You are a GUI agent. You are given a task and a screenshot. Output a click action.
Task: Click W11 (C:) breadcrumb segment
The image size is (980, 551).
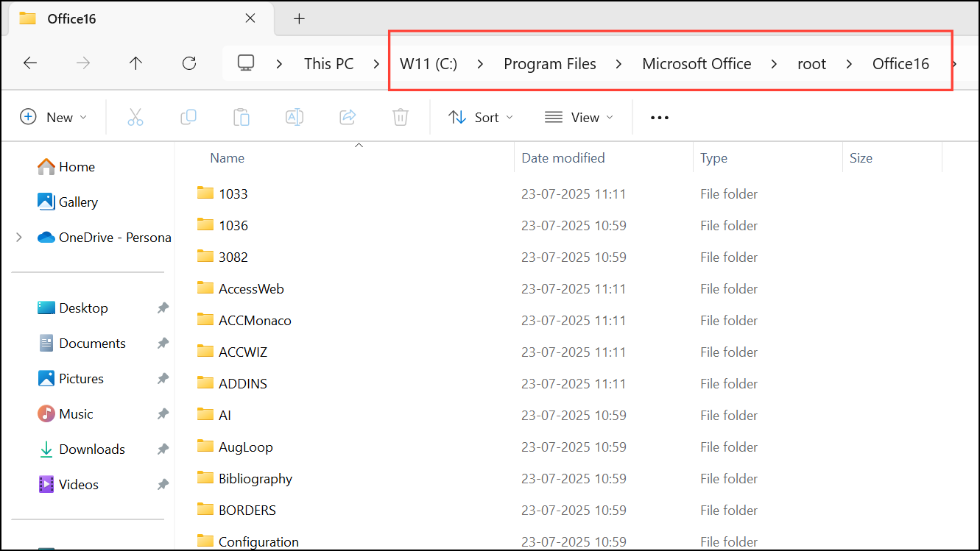click(429, 64)
